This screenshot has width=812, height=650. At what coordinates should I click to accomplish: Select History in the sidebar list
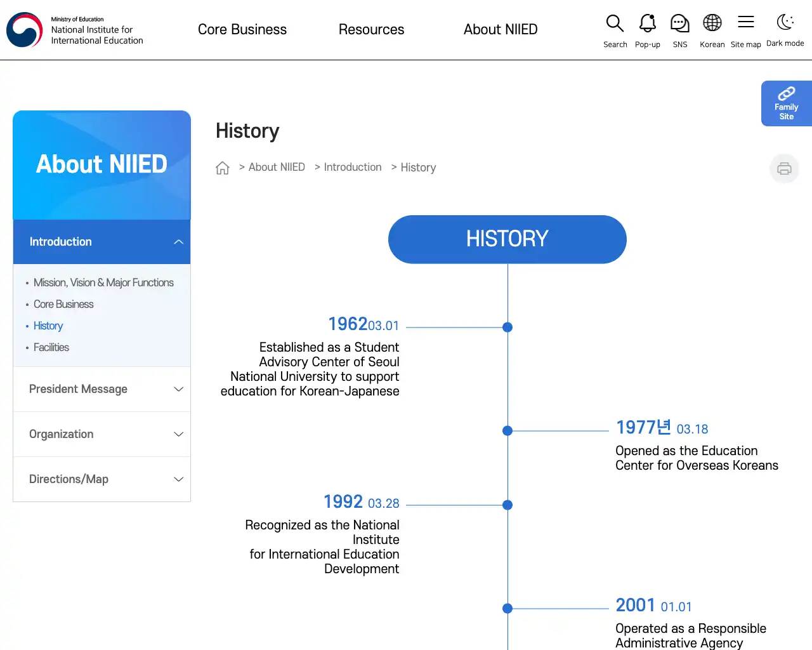coord(48,326)
